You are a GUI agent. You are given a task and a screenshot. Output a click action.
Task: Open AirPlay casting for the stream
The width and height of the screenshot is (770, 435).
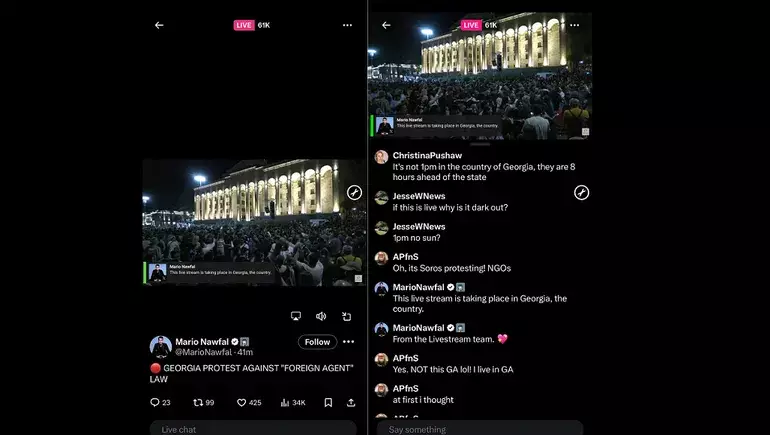point(296,316)
